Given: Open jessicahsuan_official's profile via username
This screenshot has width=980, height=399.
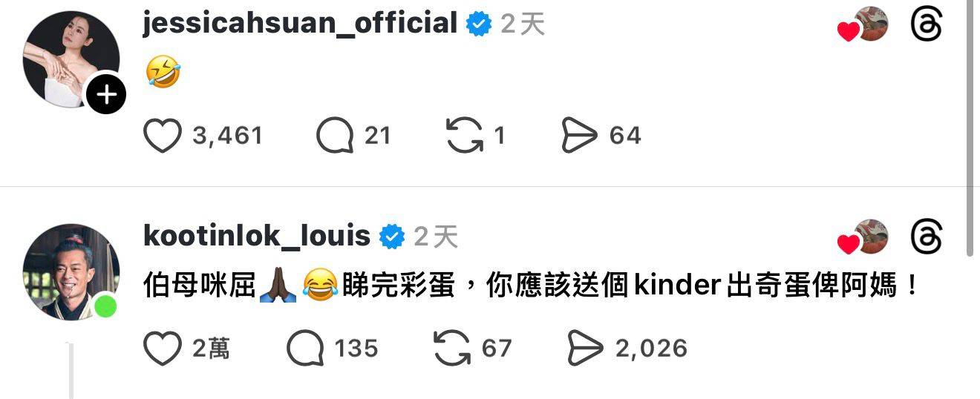Looking at the screenshot, I should point(300,24).
